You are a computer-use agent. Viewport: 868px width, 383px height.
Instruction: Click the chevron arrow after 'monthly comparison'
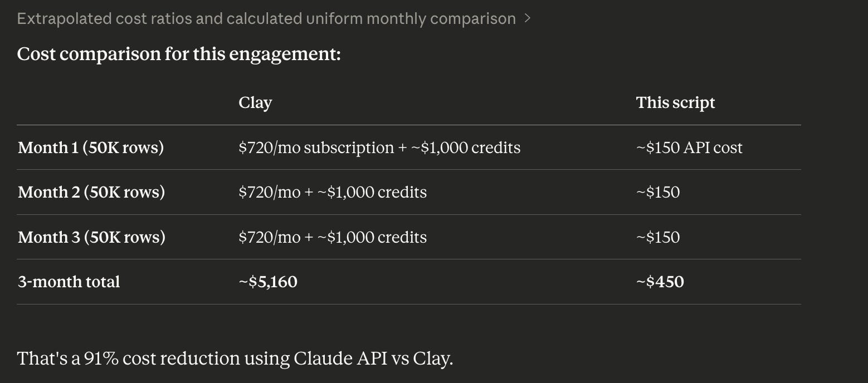pos(527,19)
